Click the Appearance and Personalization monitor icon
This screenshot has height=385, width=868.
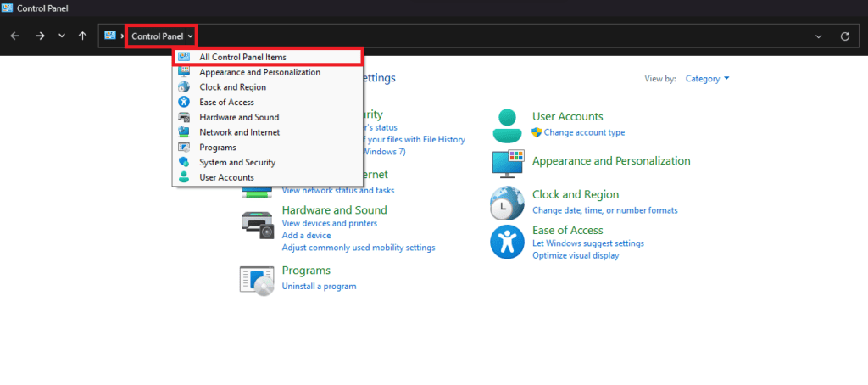[x=509, y=162]
